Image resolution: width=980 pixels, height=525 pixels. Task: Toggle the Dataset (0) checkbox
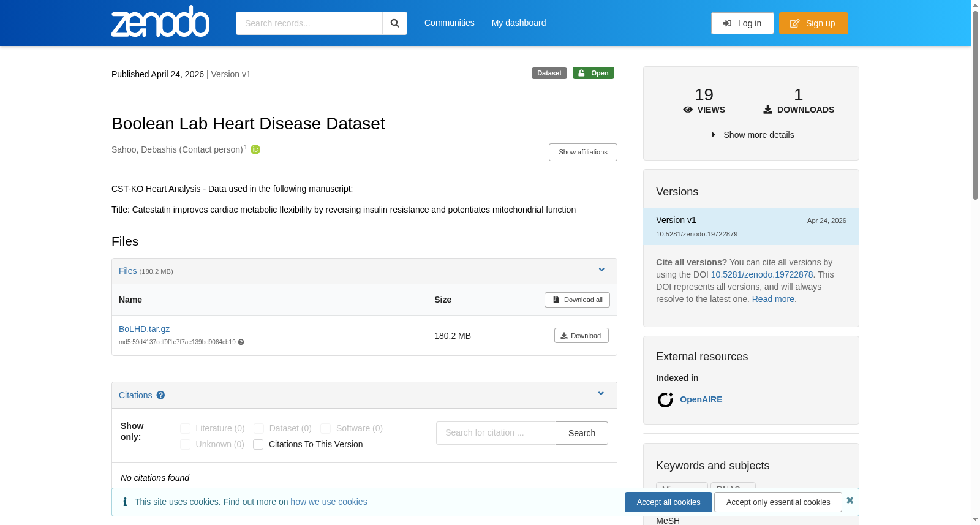(258, 428)
